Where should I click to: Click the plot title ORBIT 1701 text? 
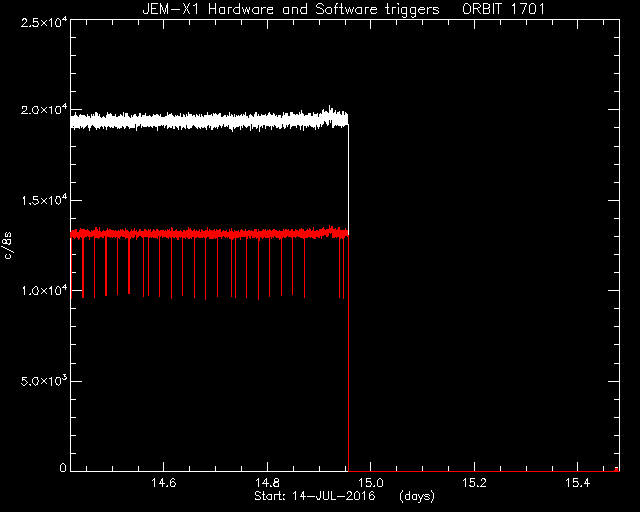click(x=503, y=9)
